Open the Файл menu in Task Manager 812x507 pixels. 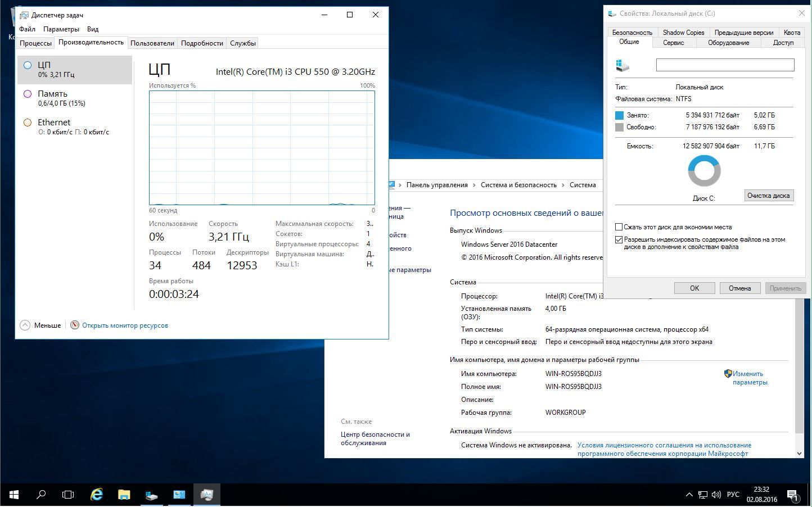point(27,29)
